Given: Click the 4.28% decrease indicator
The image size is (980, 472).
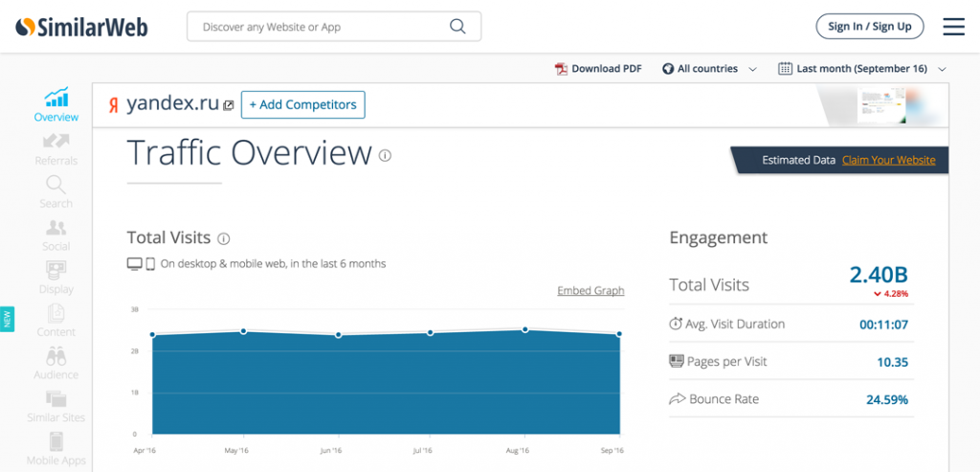Looking at the screenshot, I should tap(891, 293).
